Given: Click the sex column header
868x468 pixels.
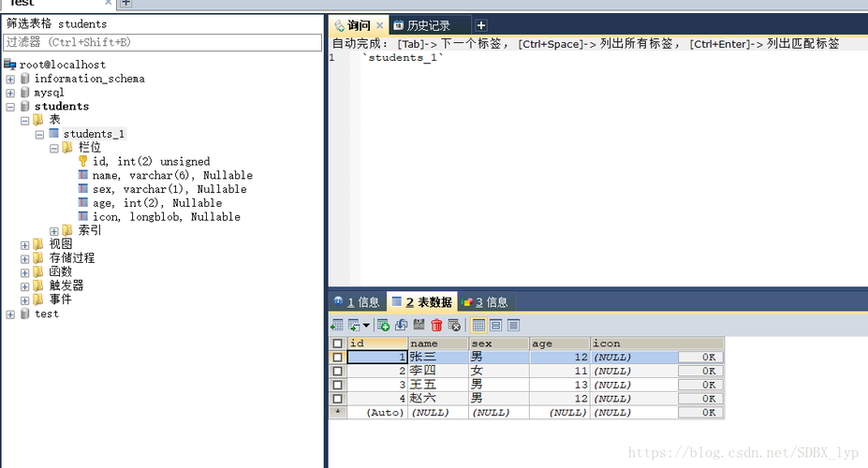Looking at the screenshot, I should [499, 344].
